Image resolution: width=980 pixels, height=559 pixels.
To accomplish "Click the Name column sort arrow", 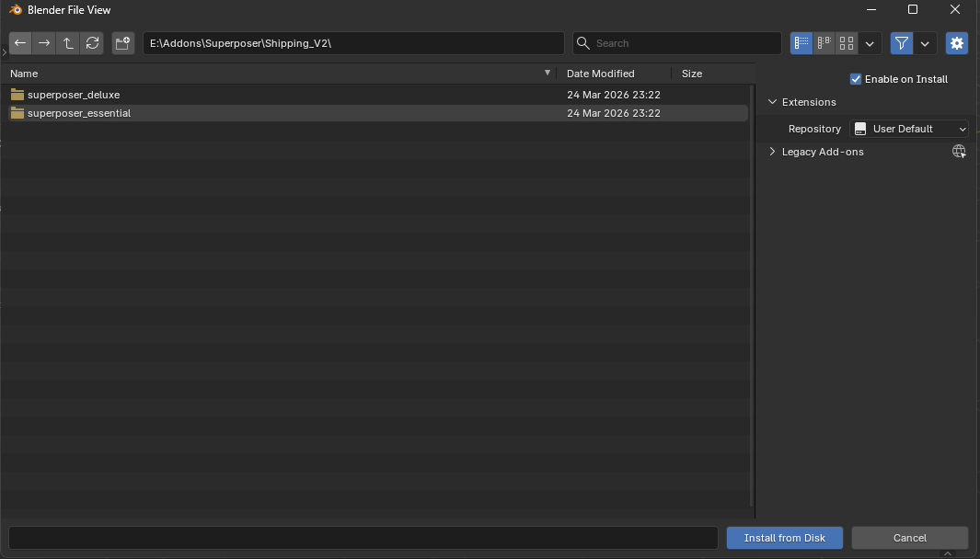I will pyautogui.click(x=548, y=73).
